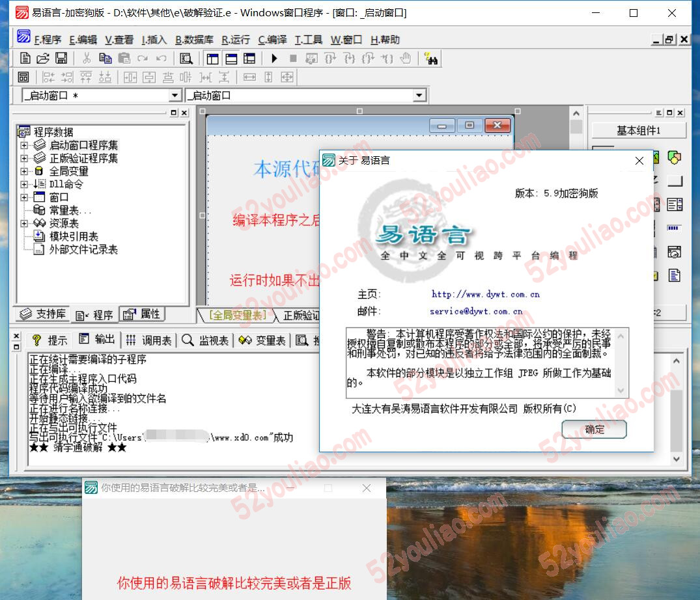The width and height of the screenshot is (700, 600).
Task: Click the pan hand icon in the toolbar
Action: point(406,59)
